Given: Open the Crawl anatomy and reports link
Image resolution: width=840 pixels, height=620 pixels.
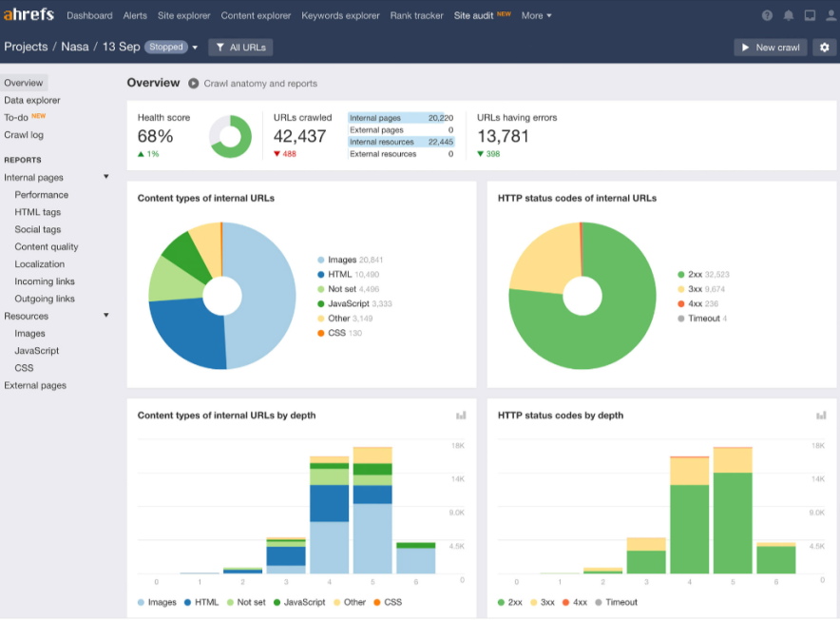Looking at the screenshot, I should tap(262, 83).
